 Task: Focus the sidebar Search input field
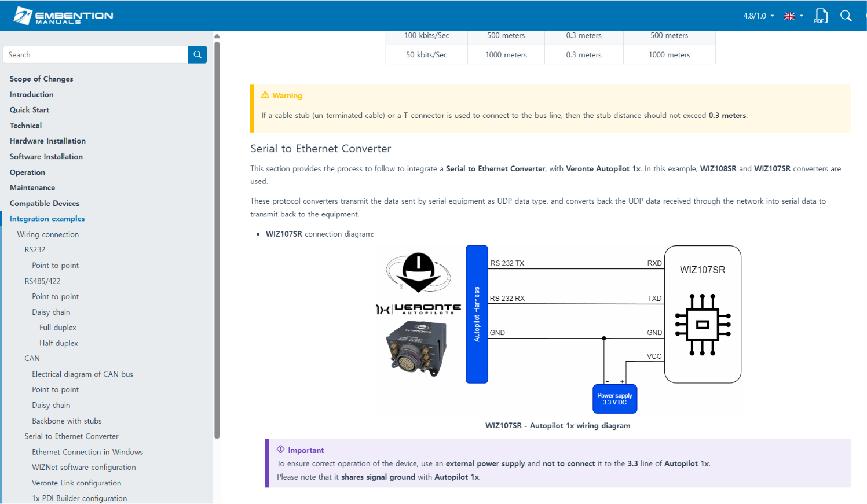(x=95, y=54)
